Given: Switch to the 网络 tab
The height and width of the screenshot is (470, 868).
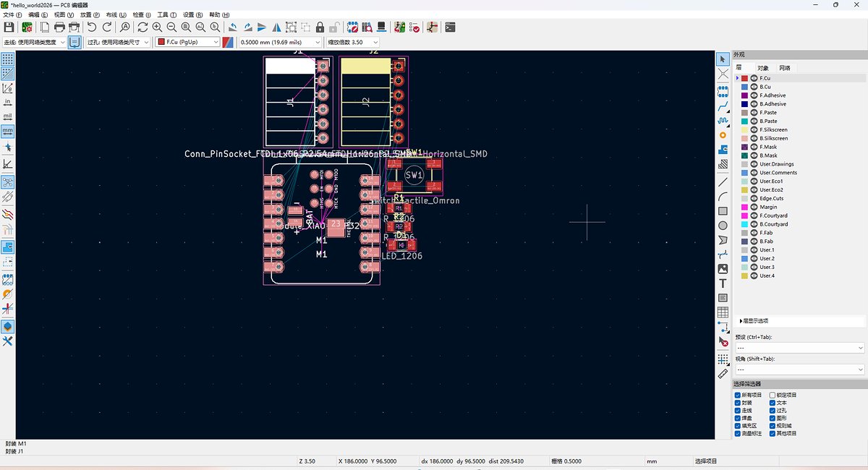Looking at the screenshot, I should tap(784, 67).
